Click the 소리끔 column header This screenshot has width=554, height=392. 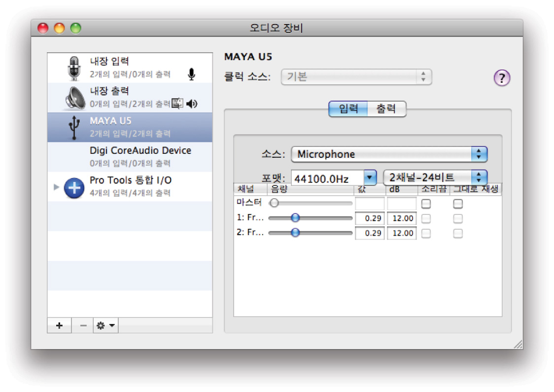coord(434,189)
